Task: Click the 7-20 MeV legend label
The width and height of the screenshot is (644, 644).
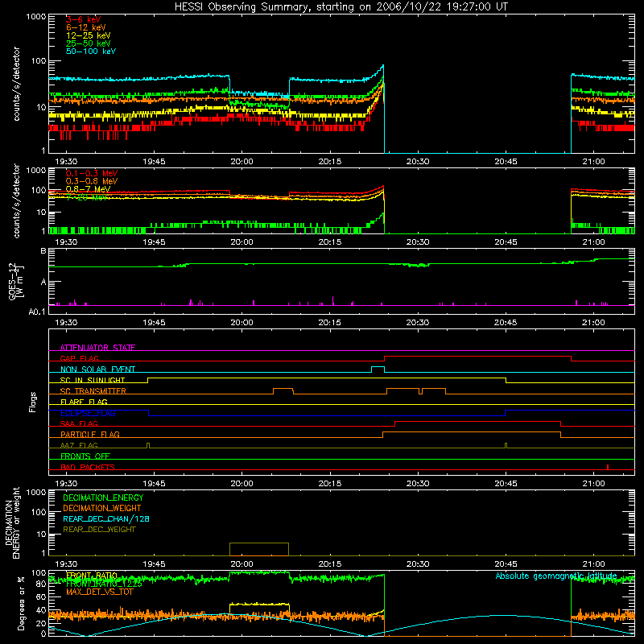Action: point(87,197)
